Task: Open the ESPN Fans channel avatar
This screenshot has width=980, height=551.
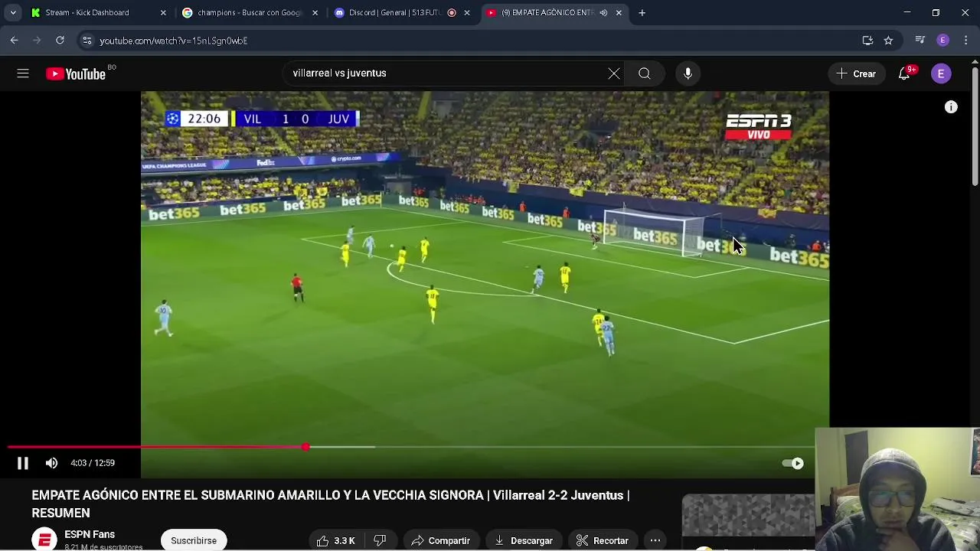Action: pos(44,540)
